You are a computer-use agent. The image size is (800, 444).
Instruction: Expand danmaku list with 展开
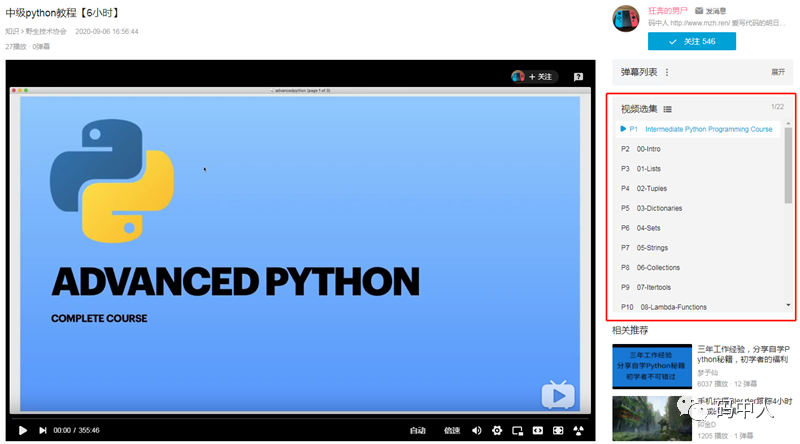point(778,72)
